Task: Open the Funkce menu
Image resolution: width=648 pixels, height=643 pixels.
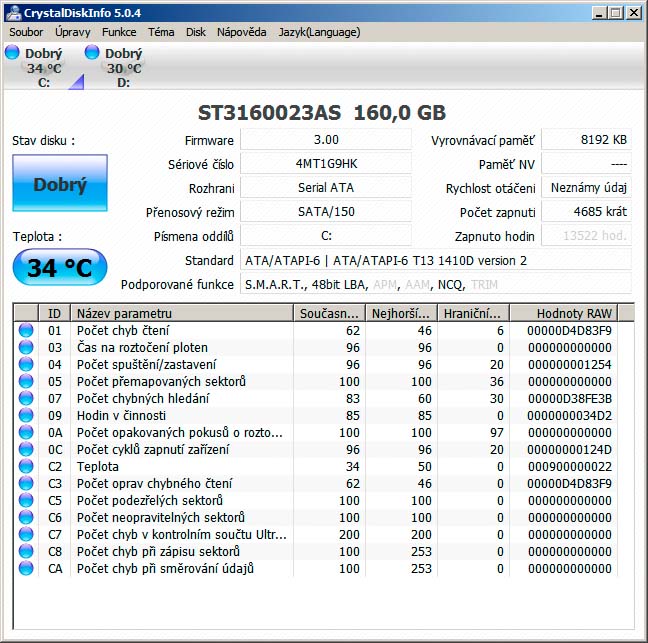Action: [x=119, y=32]
